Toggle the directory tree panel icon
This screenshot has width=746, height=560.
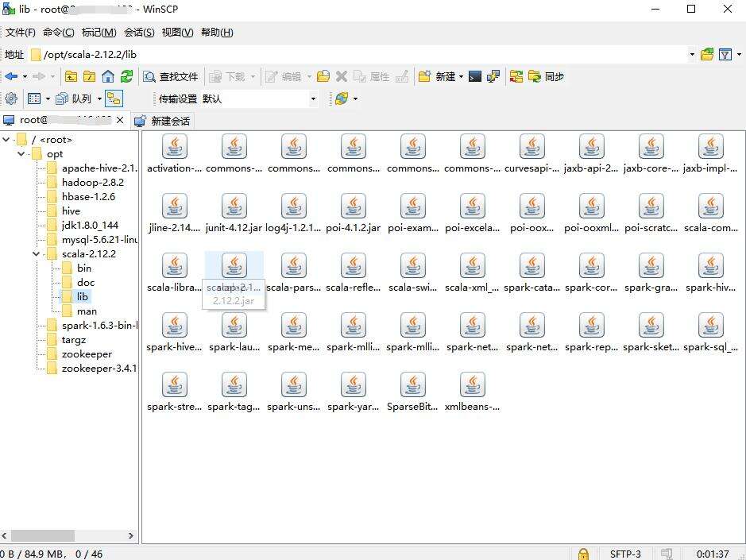(114, 98)
